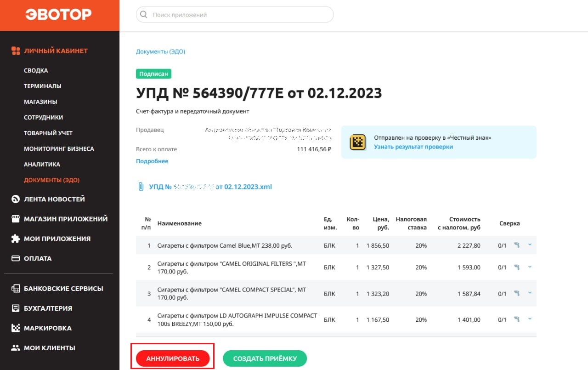Expand the LD AUTOGRAPH IMPULSE row
Viewport: 588px width, 370px height.
pos(530,319)
